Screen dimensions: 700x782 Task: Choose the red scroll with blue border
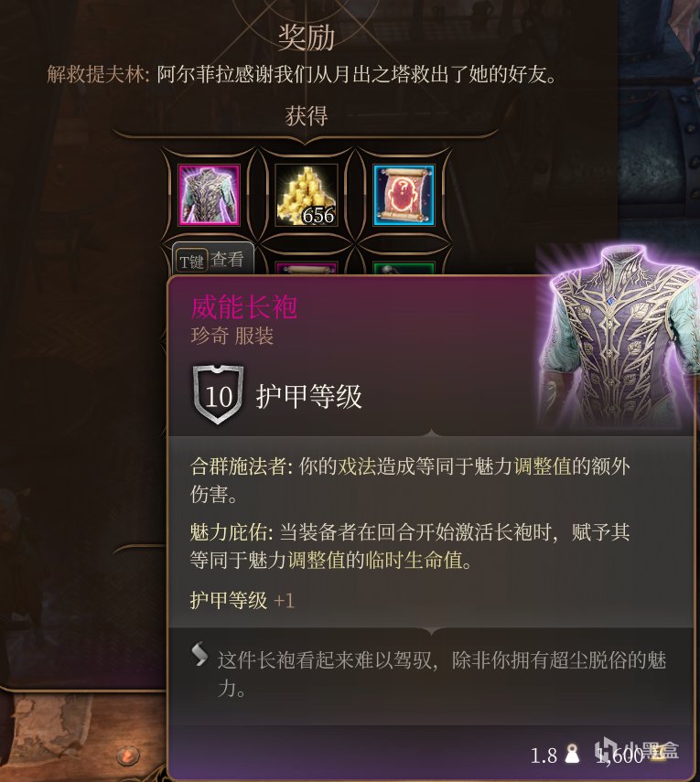tap(404, 195)
